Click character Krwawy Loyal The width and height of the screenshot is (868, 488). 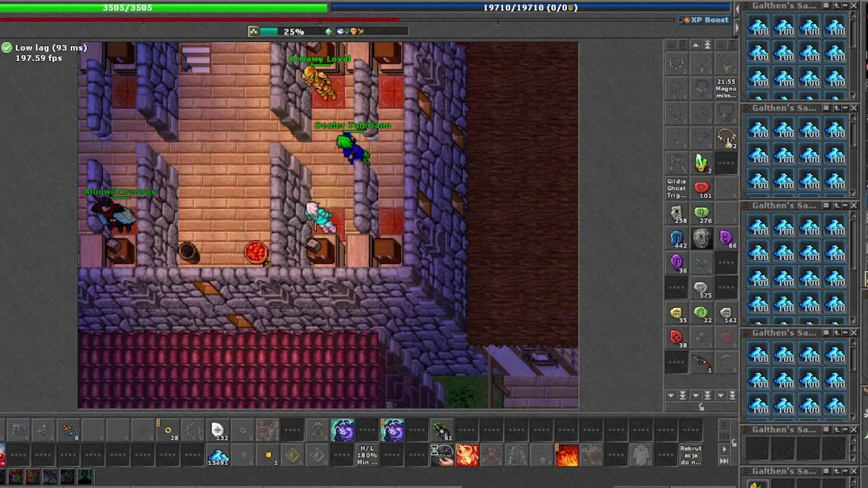(319, 83)
